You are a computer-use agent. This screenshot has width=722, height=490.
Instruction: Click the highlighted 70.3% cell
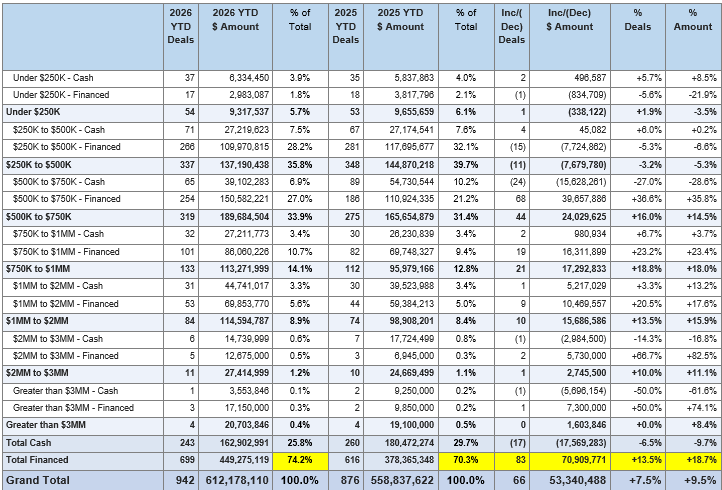466,461
